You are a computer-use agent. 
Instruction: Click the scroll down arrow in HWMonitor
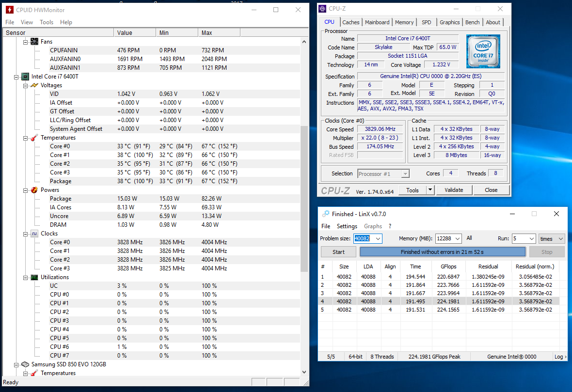click(x=304, y=372)
